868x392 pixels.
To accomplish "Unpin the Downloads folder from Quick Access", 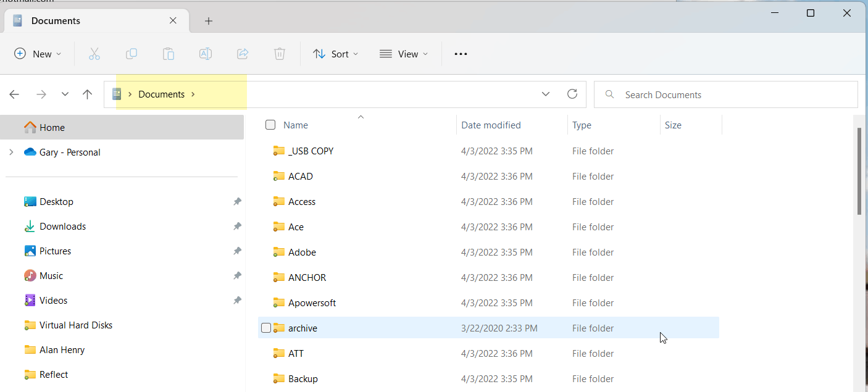I will tap(236, 226).
